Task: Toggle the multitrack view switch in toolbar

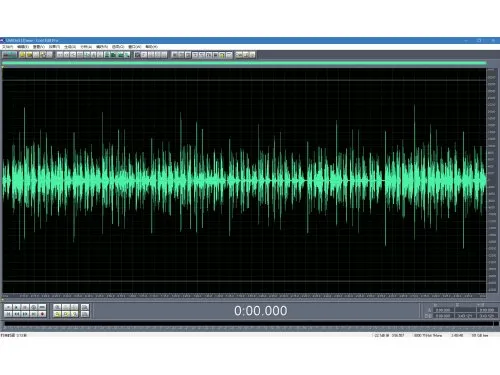Action: 9,55
